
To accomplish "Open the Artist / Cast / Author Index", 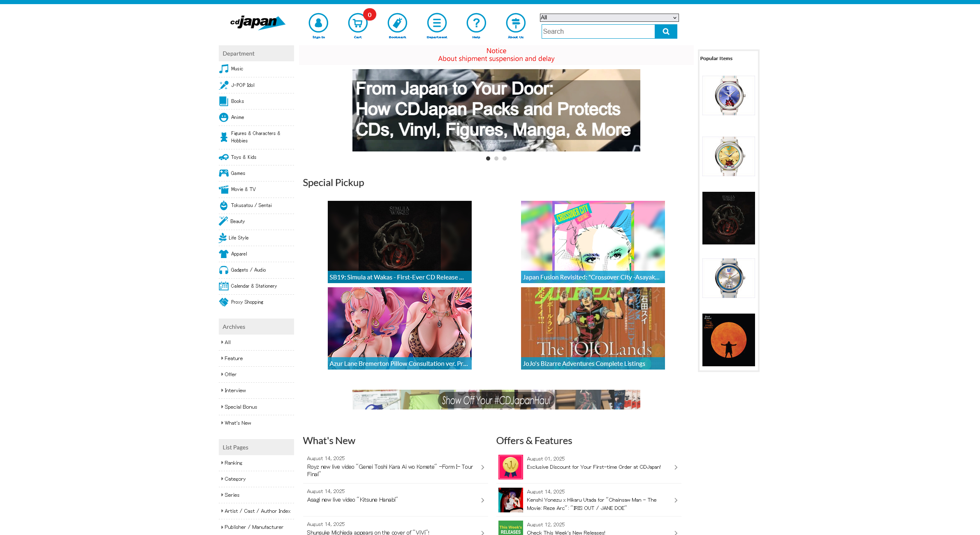I will point(257,511).
